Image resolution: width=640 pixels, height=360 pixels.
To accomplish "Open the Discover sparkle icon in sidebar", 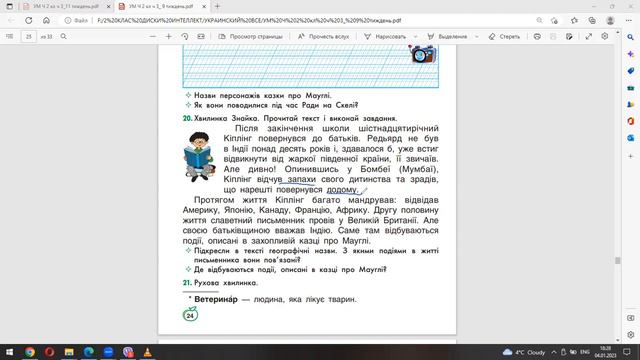I will click(x=631, y=54).
